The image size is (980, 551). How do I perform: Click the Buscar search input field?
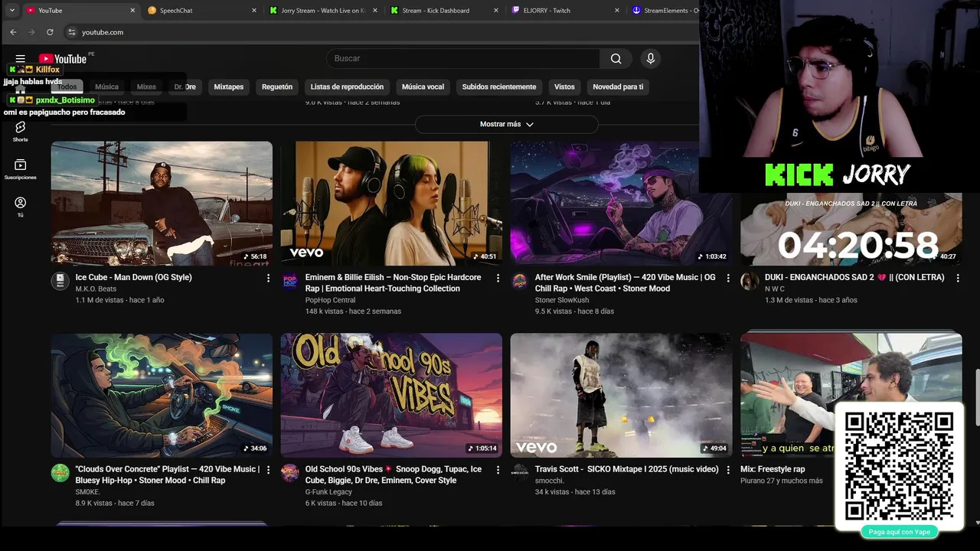(463, 59)
